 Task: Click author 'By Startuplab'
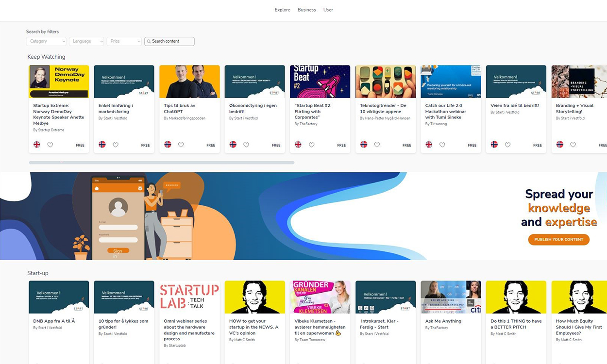coord(175,346)
